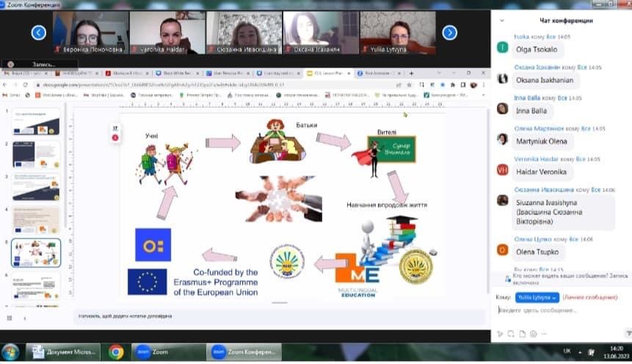Viewport: 632px width, 364px height.
Task: Click the 'Haidar Veronika' chat message
Action: click(541, 172)
